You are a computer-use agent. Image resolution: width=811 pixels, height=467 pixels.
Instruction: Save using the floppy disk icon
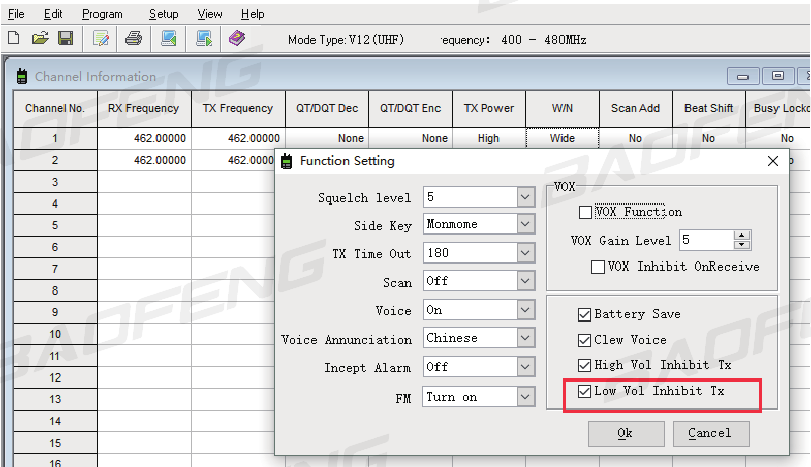pyautogui.click(x=66, y=38)
